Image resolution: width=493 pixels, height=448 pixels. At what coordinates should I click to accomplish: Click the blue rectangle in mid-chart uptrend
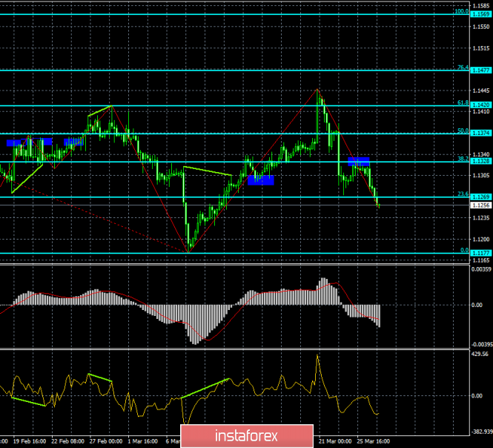(260, 179)
